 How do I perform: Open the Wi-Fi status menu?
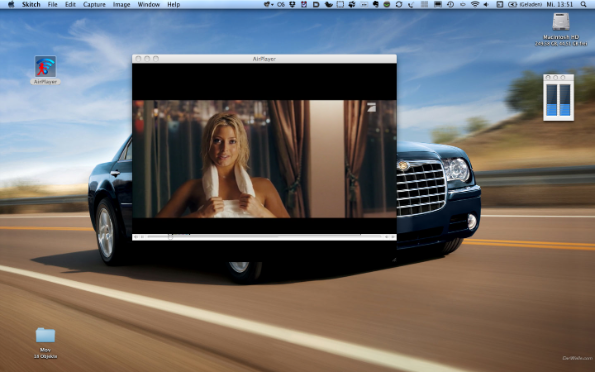pos(475,5)
